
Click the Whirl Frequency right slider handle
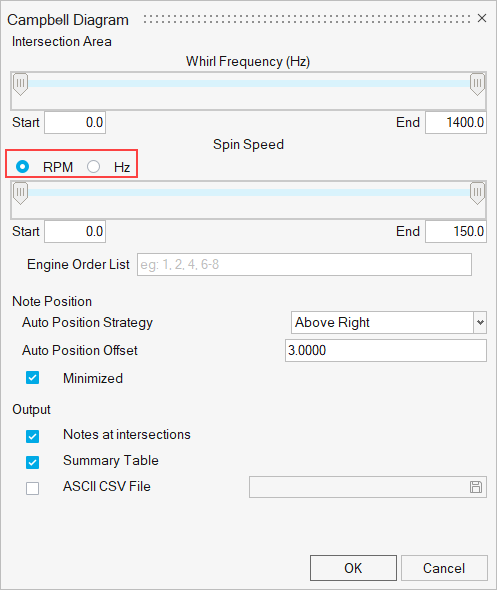[x=477, y=84]
